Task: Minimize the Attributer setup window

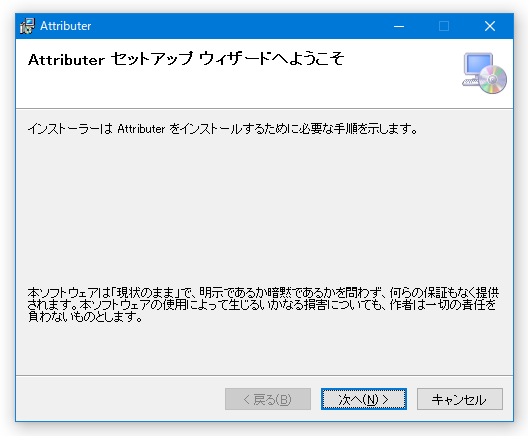Action: pyautogui.click(x=399, y=26)
